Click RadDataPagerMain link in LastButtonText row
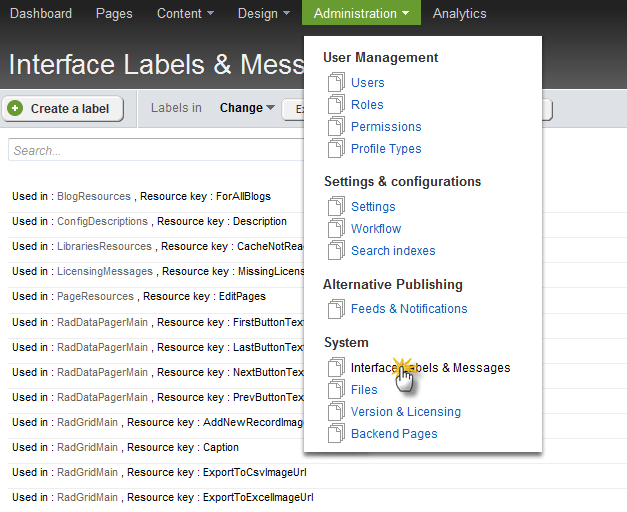The image size is (627, 512). click(102, 347)
